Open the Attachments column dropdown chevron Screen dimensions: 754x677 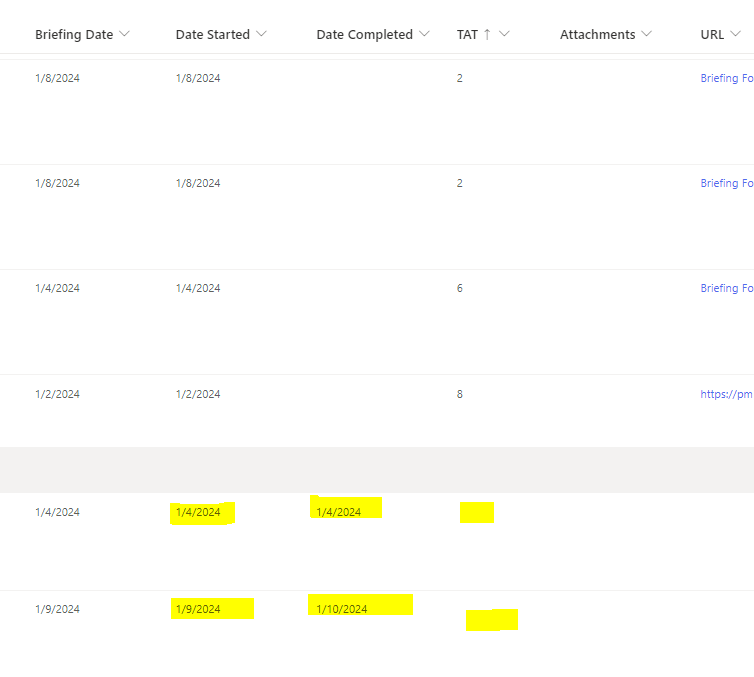[647, 34]
